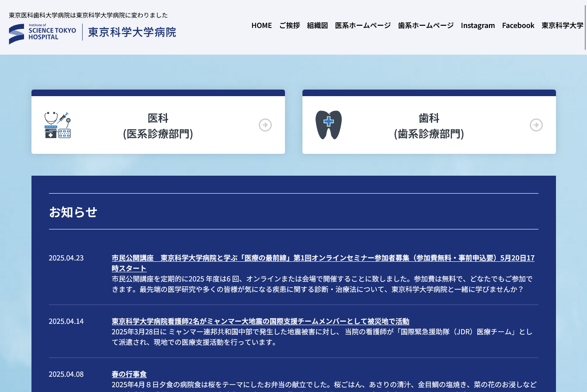Open the 市民公開講座 online seminar news link
Screen dimensions: 587x392
323,258
